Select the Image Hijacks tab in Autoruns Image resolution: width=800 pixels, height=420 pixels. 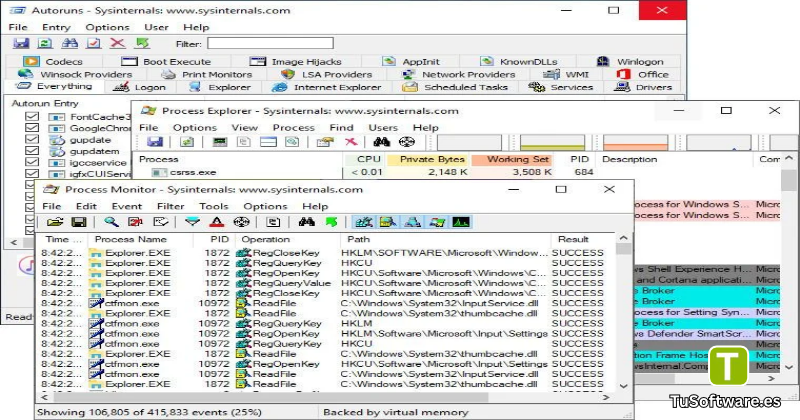[x=296, y=61]
